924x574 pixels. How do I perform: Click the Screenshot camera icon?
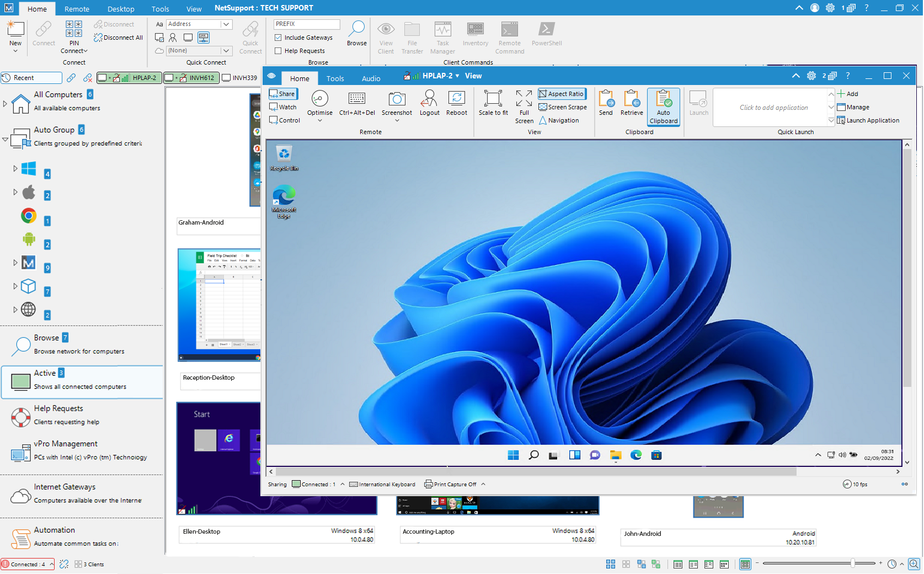click(397, 99)
